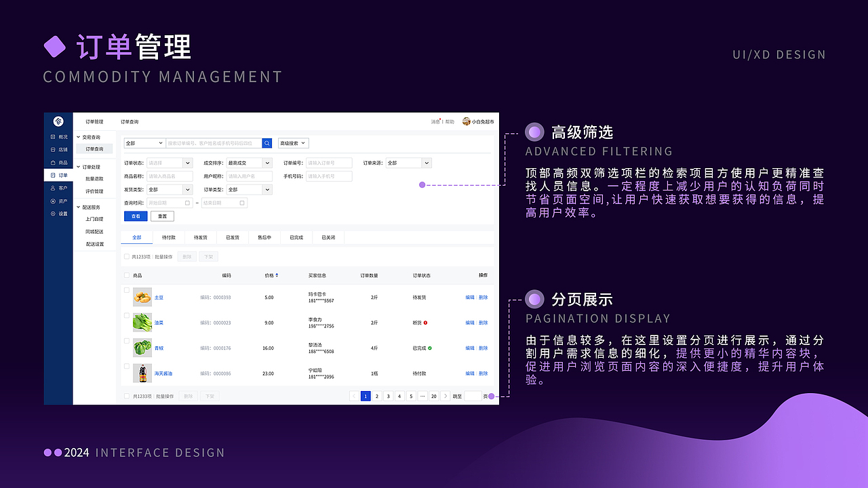Open 评价管理 in the side tree

click(94, 191)
